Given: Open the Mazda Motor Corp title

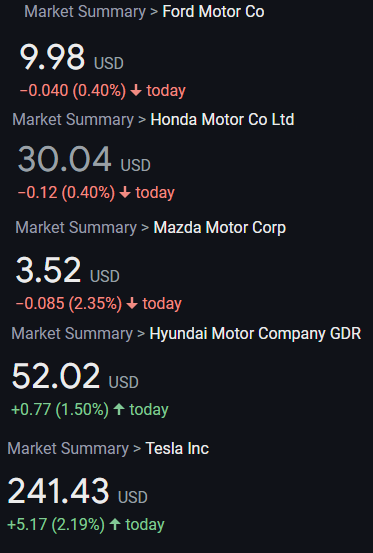Looking at the screenshot, I should tap(220, 228).
